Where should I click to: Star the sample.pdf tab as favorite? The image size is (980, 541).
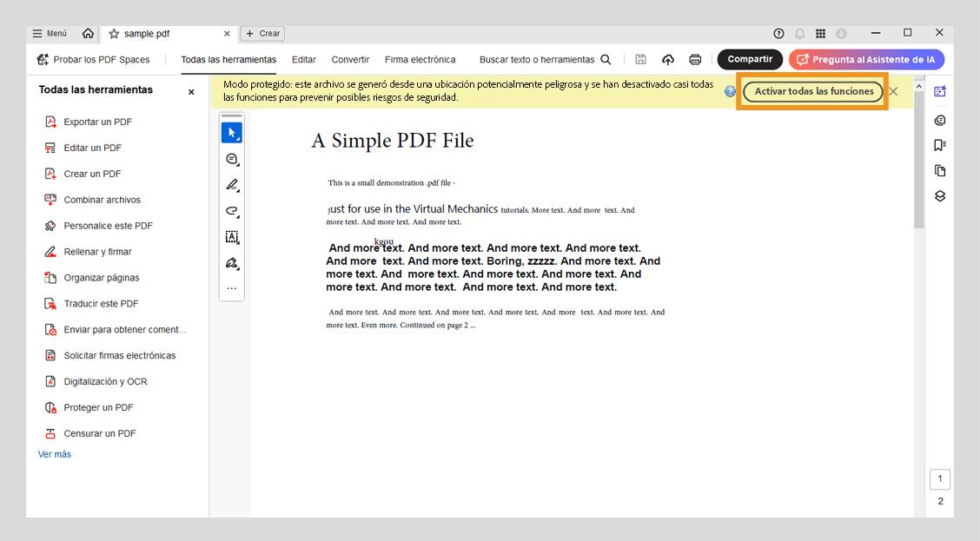[x=114, y=34]
